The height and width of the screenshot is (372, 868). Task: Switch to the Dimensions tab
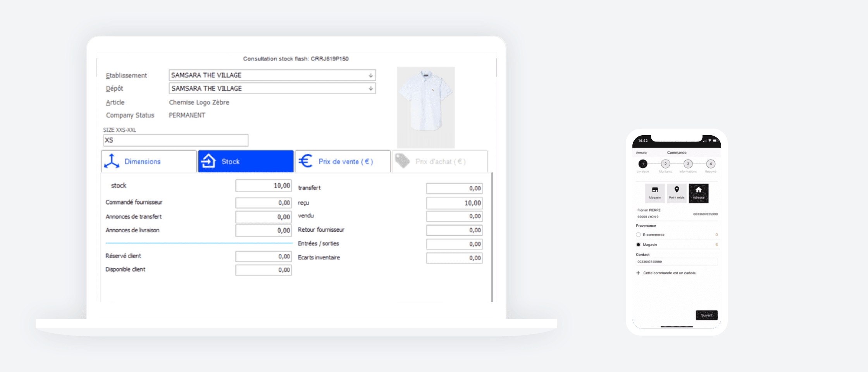tap(149, 161)
